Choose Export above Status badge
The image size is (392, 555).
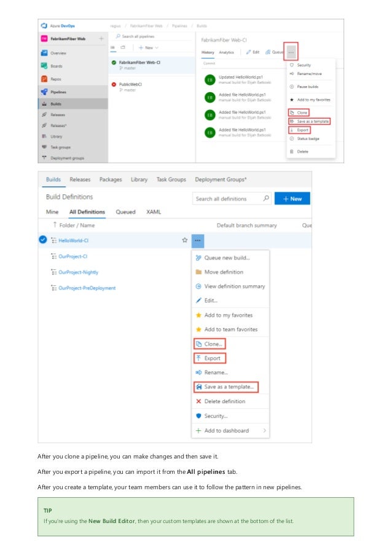[299, 130]
